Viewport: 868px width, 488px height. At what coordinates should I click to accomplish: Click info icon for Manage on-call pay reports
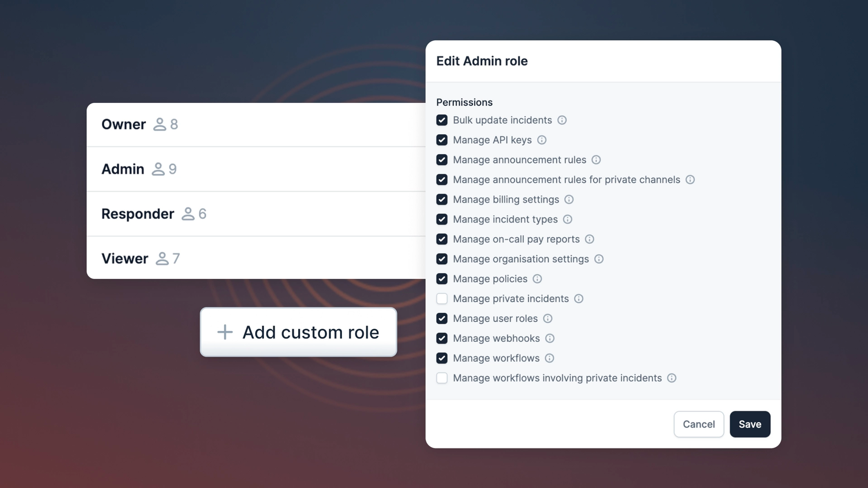(x=589, y=239)
